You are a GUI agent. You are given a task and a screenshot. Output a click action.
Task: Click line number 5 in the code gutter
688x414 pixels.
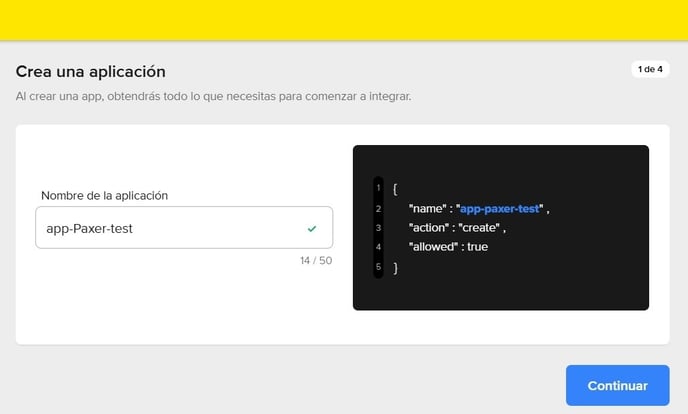[x=379, y=267]
